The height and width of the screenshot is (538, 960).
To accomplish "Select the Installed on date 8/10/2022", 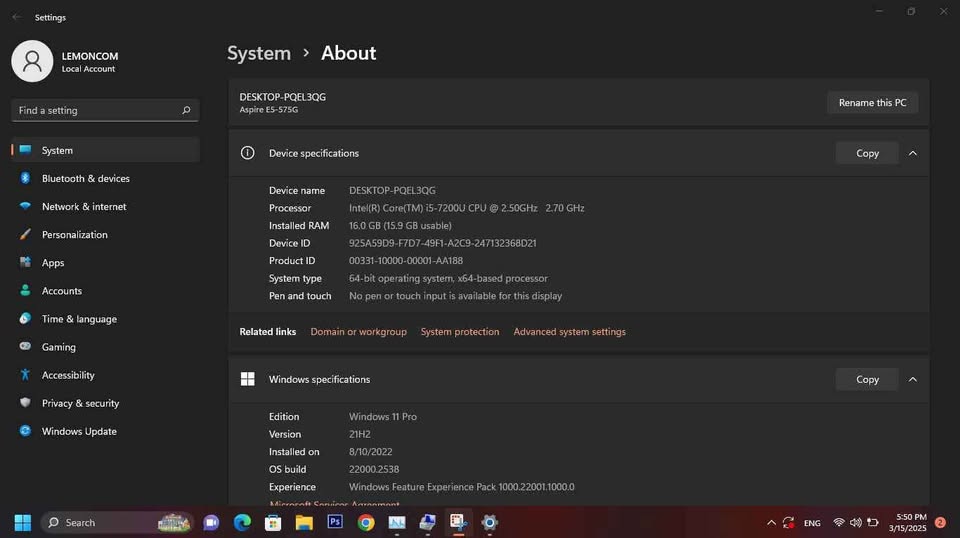I will click(x=370, y=452).
